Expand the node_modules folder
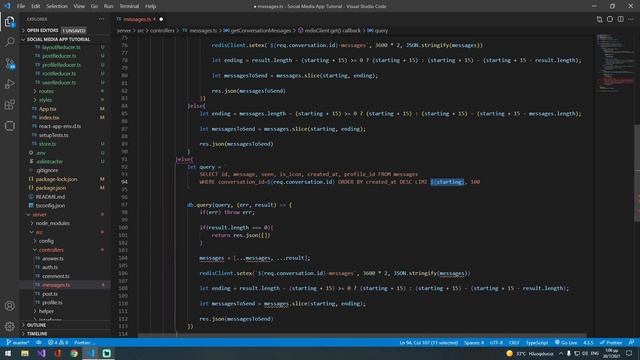Image resolution: width=640 pixels, height=360 pixels. [x=52, y=223]
